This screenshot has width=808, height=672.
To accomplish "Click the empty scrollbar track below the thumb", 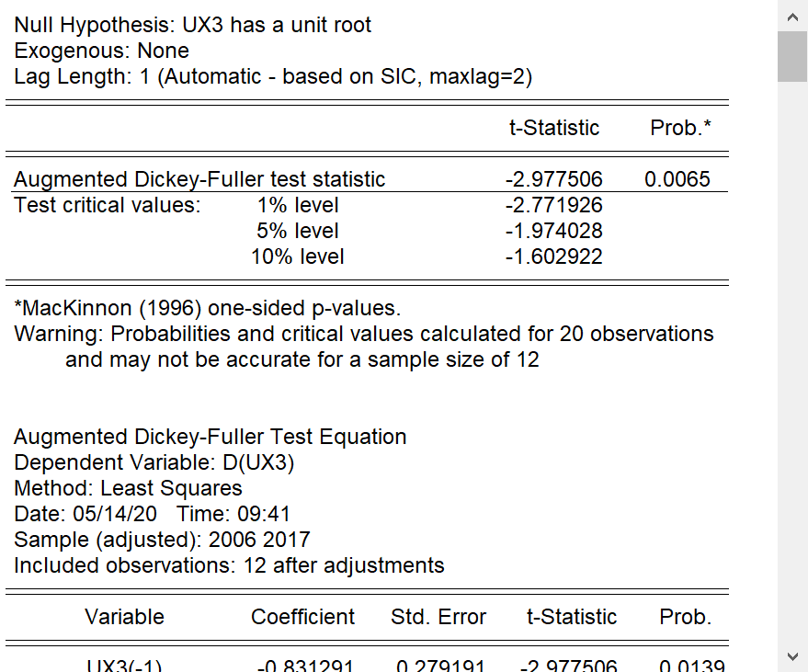I will click(792, 368).
